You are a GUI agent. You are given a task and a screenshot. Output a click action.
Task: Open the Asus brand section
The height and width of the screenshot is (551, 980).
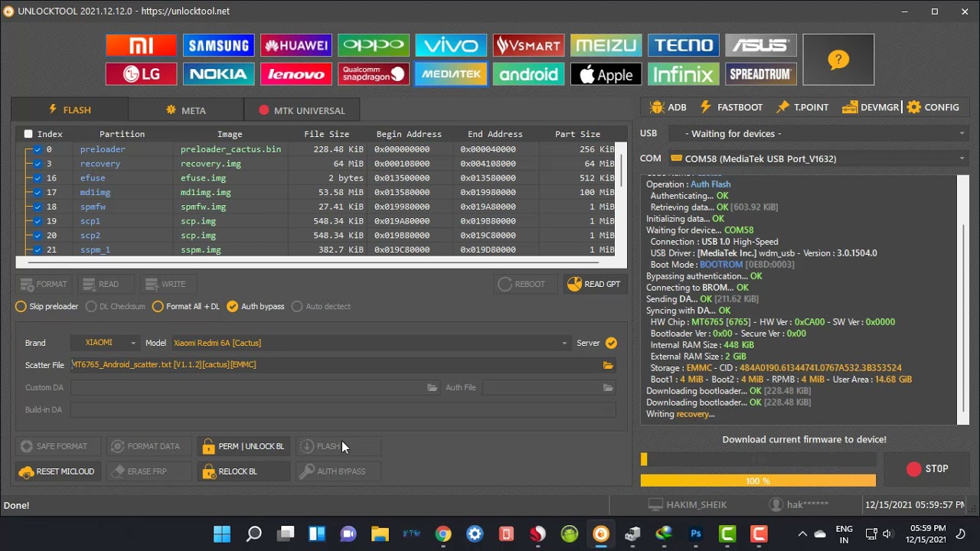click(761, 46)
